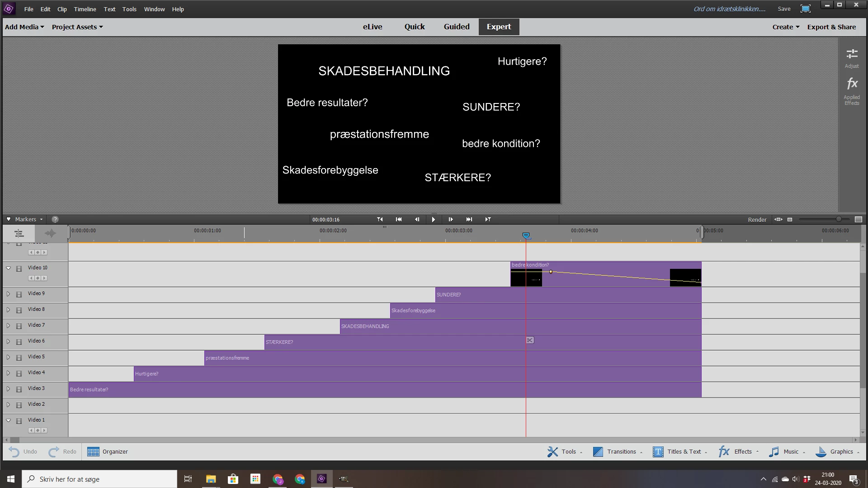The width and height of the screenshot is (868, 488).
Task: Collapse the Video 10 track
Action: click(8, 268)
